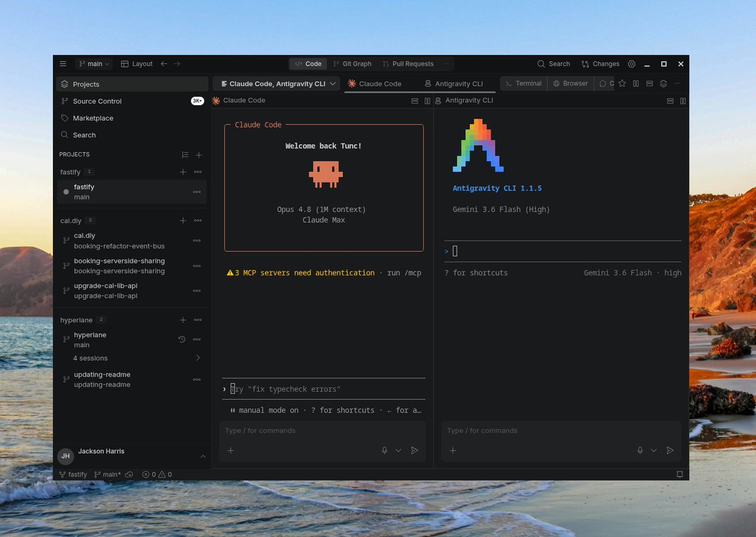Select the booking-serverside-sharing workspace
Image resolution: width=756 pixels, height=537 pixels.
point(132,266)
